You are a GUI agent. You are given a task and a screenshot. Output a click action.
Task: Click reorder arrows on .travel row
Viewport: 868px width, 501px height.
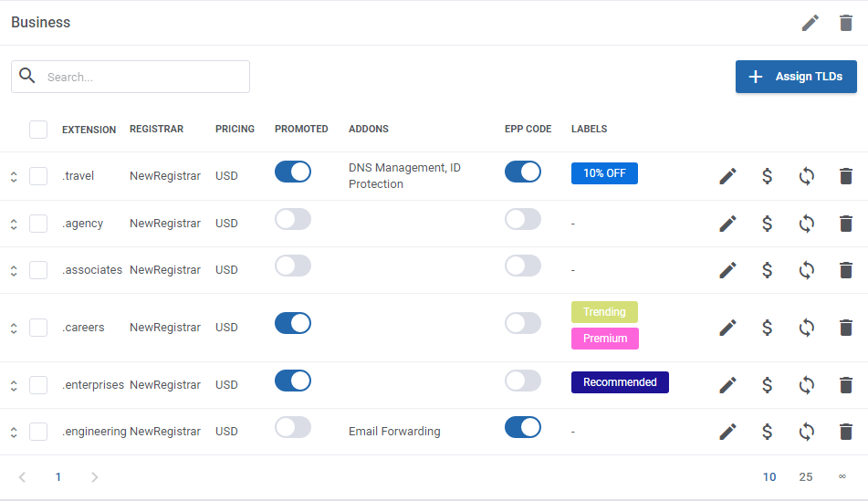14,177
